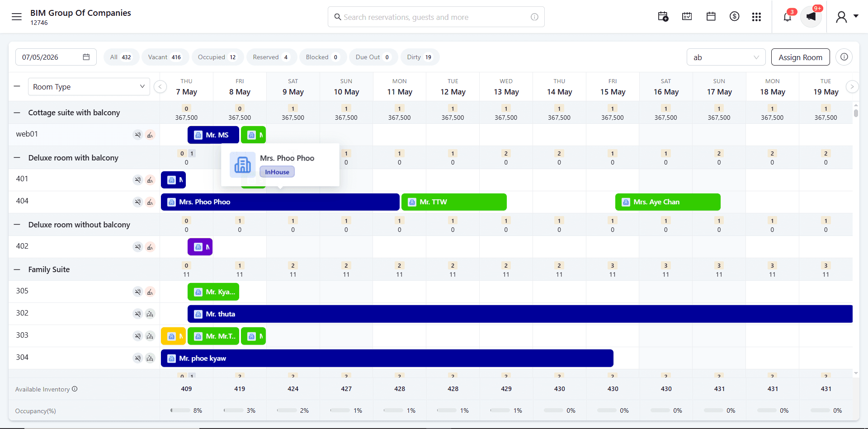The image size is (868, 429).
Task: Click the housekeeping broom icon for web01
Action: point(150,135)
